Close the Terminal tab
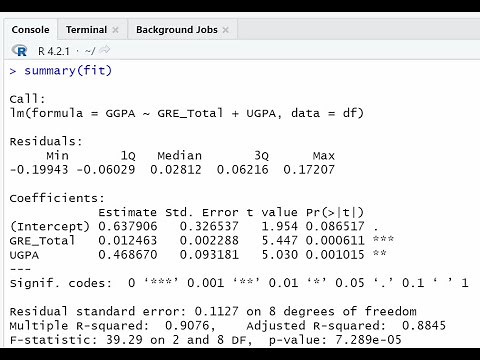Image resolution: width=480 pixels, height=360 pixels. click(x=115, y=30)
